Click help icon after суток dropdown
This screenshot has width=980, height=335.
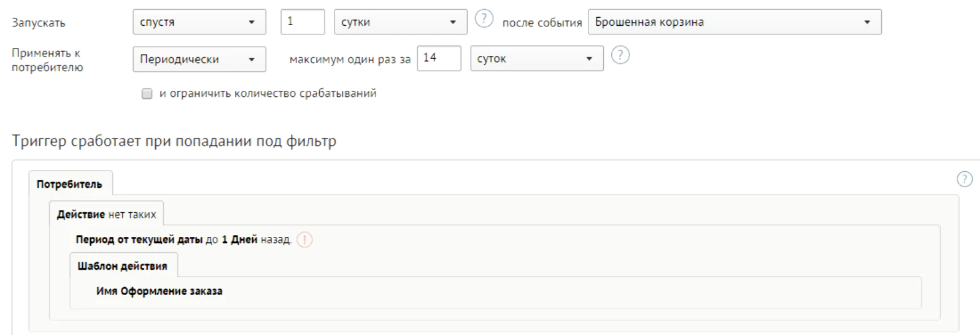[620, 55]
